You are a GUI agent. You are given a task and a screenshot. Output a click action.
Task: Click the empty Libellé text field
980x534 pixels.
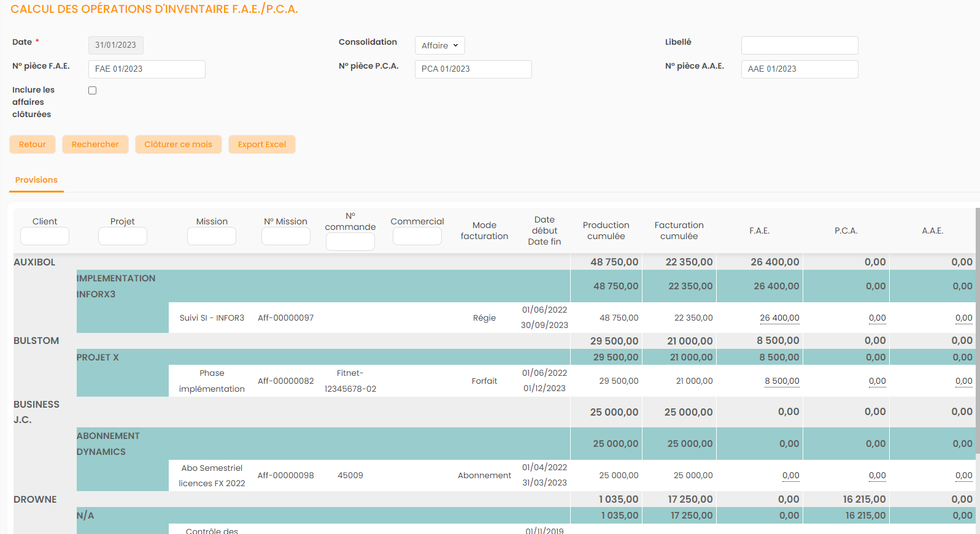(x=799, y=45)
